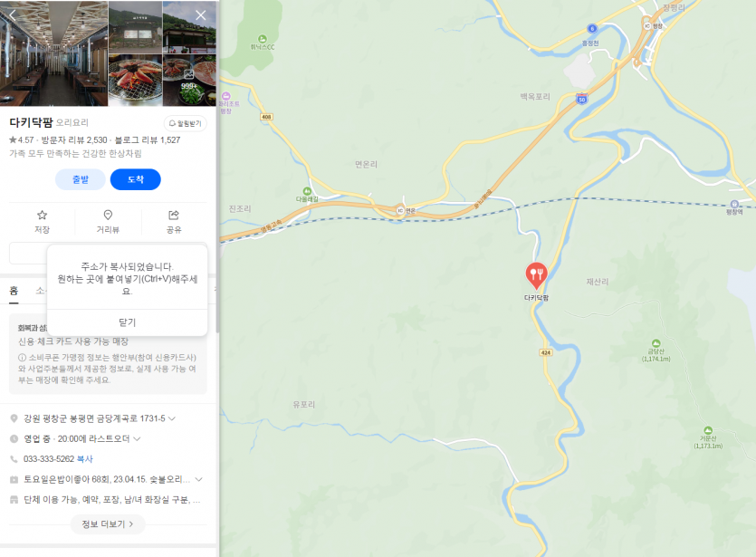This screenshot has height=557, width=756.
Task: Toggle notifications with 알림받기 button
Action: pyautogui.click(x=186, y=123)
